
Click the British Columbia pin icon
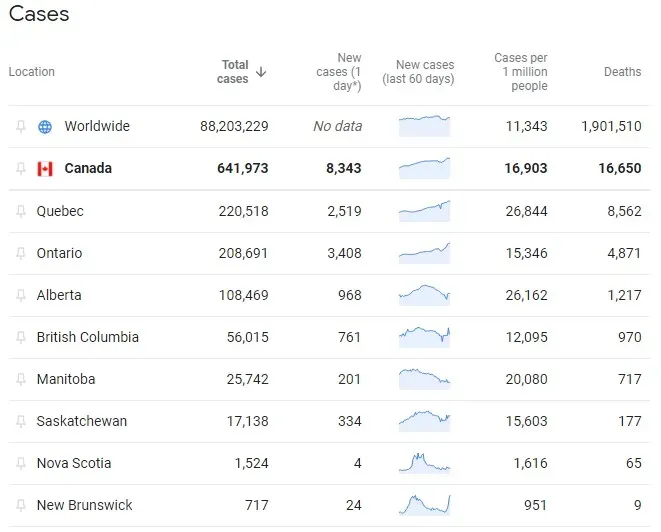20,337
